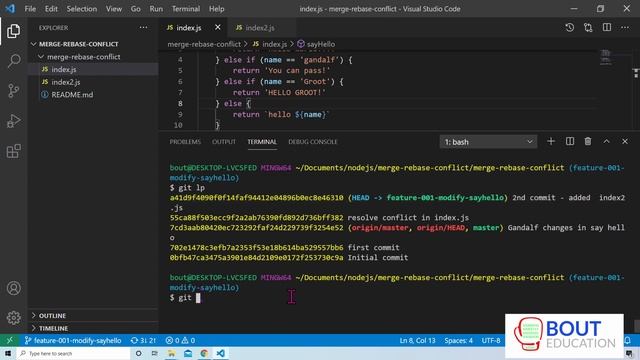The width and height of the screenshot is (640, 360).
Task: Maximize the terminal panel size
Action: pyautogui.click(x=607, y=141)
